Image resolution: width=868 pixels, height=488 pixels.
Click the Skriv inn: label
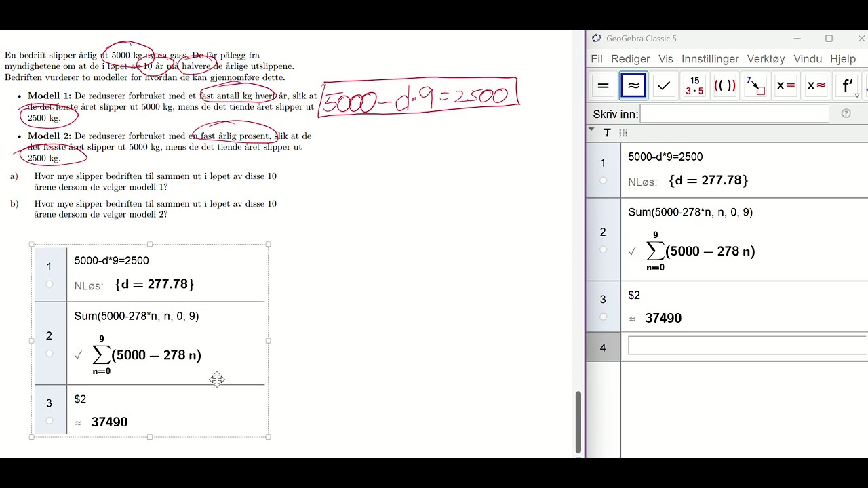pos(615,114)
